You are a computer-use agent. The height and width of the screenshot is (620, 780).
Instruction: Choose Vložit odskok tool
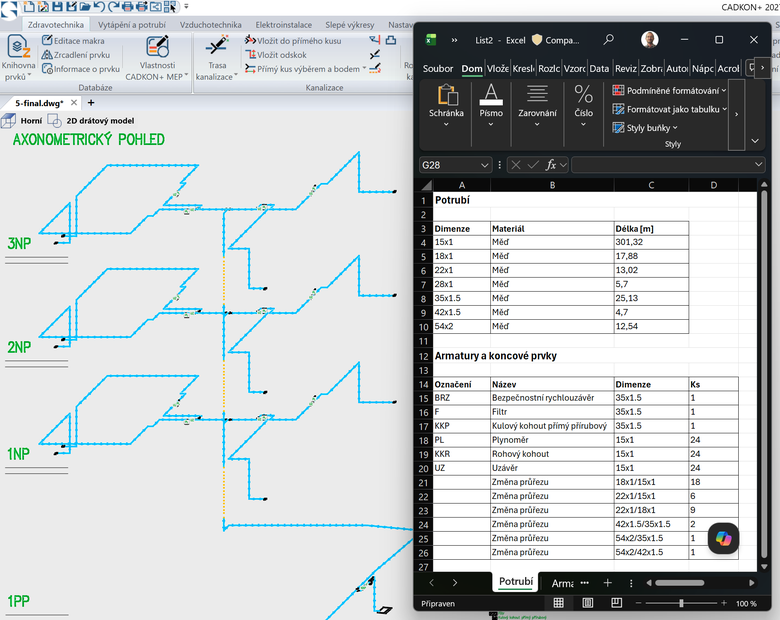pyautogui.click(x=276, y=55)
